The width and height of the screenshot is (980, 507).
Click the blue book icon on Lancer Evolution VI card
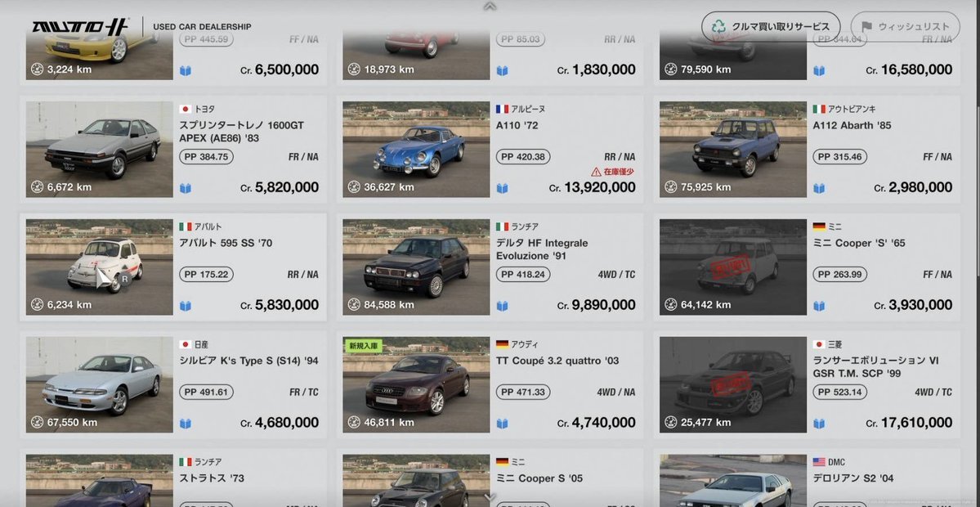819,424
